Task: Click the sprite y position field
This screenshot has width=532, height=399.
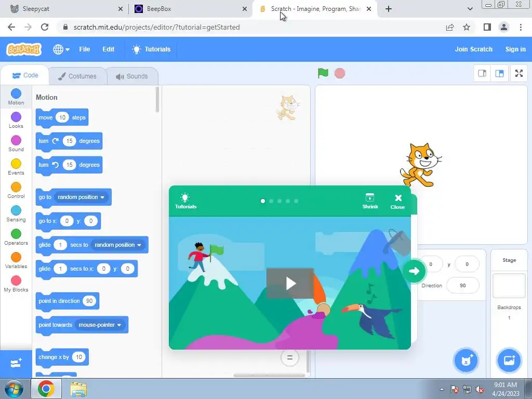Action: (467, 264)
